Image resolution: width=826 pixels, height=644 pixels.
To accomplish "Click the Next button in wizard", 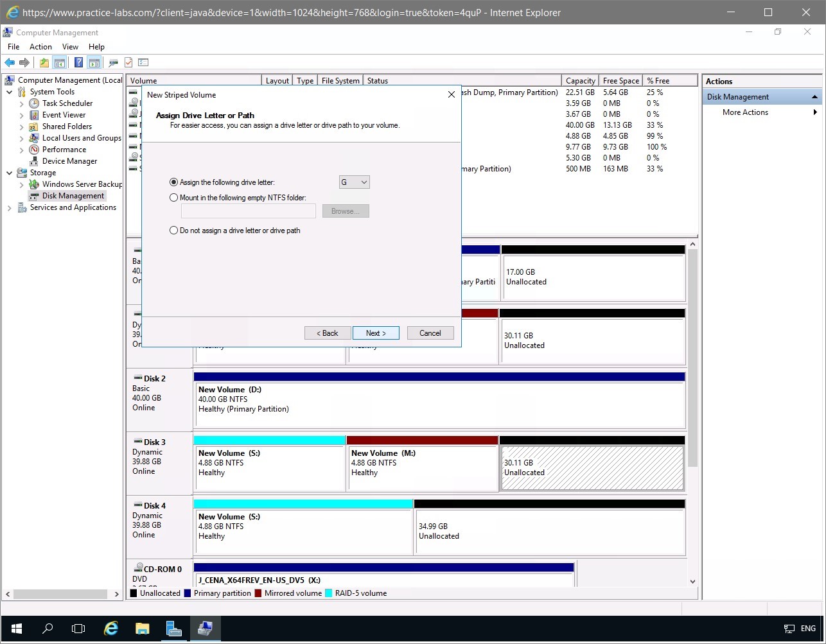I will pyautogui.click(x=376, y=333).
